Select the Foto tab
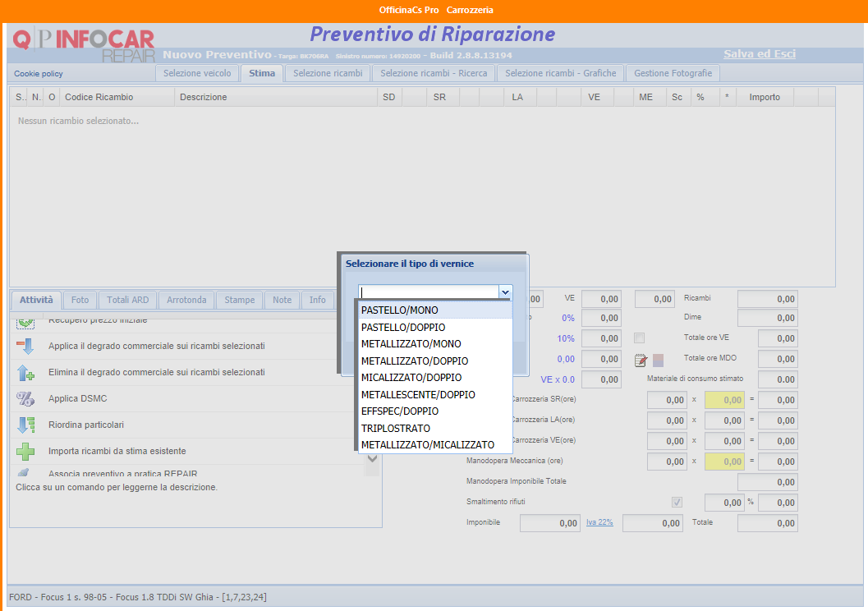Viewport: 868px width, 611px height. tap(80, 300)
